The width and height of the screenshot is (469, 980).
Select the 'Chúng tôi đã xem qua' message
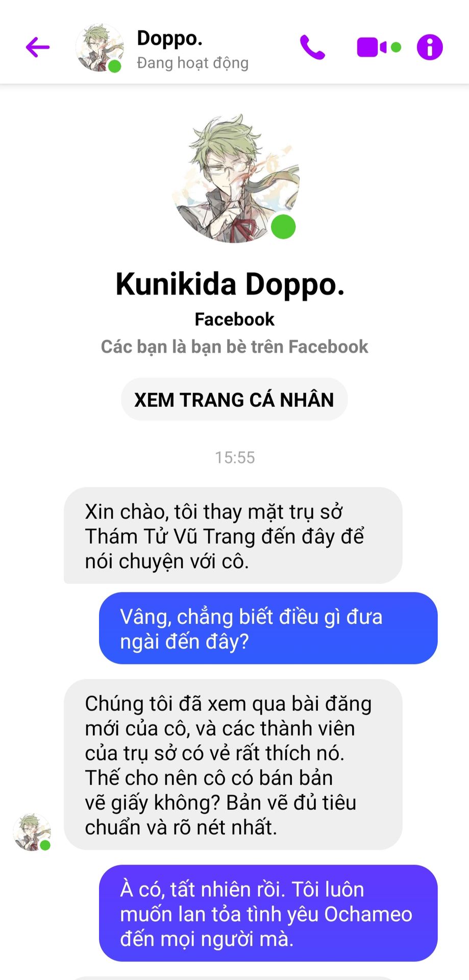click(x=233, y=765)
